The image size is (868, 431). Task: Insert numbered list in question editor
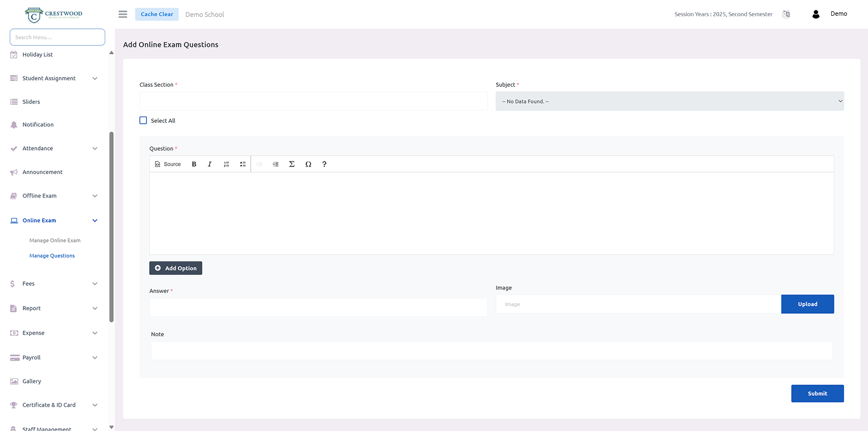point(227,164)
